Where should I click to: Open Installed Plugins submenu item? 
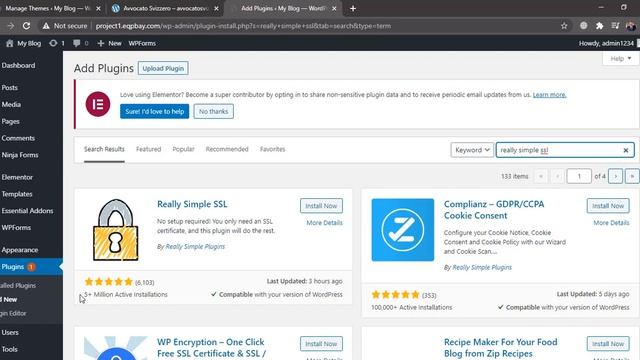tap(18, 285)
